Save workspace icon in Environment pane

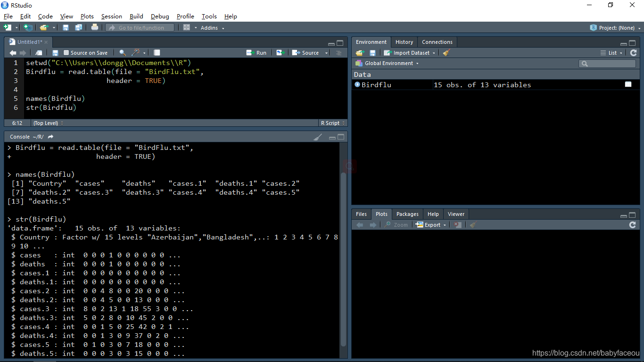tap(372, 53)
